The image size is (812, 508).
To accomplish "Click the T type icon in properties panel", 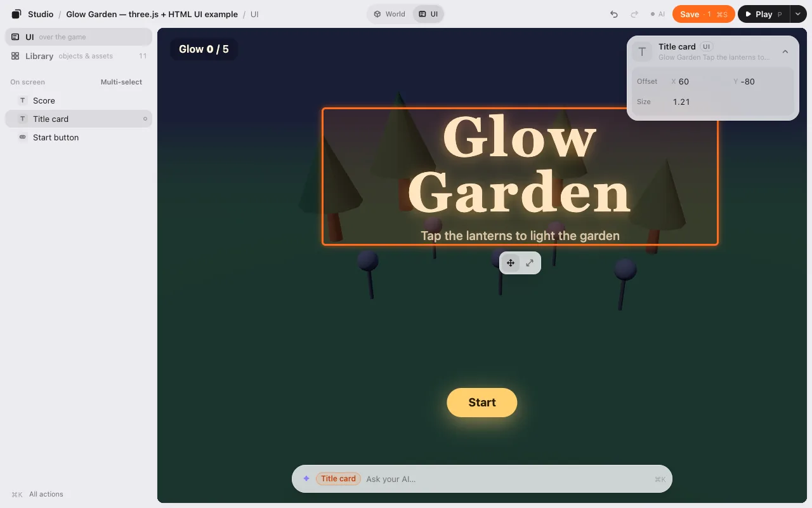I will point(642,51).
